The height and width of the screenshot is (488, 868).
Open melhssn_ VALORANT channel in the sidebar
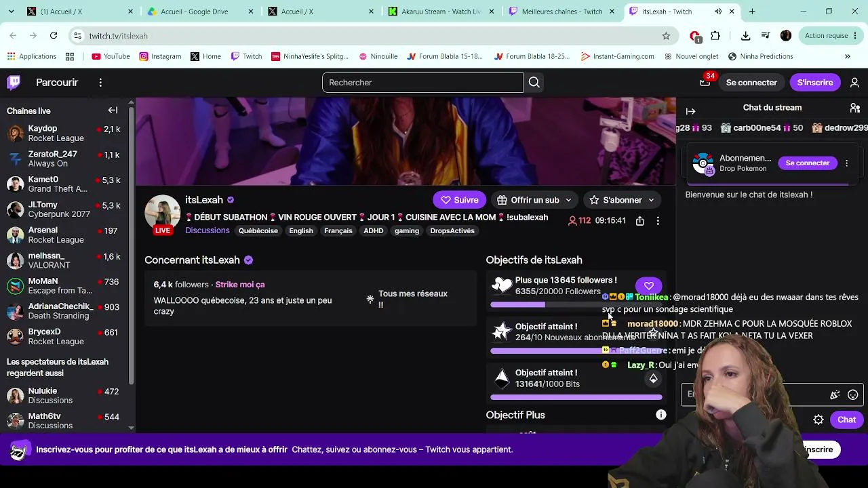pyautogui.click(x=64, y=261)
